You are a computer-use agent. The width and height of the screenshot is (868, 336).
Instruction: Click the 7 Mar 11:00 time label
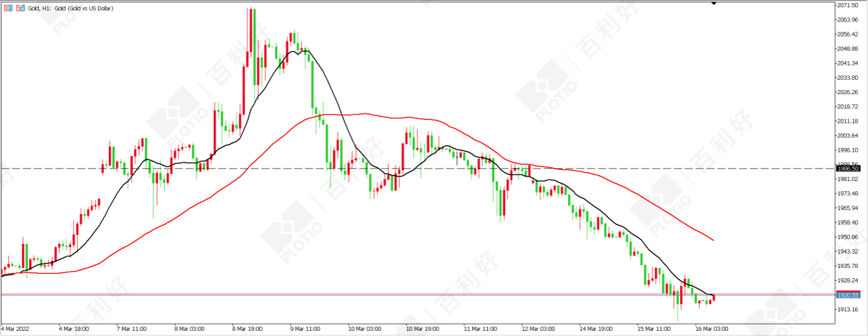[x=132, y=329]
